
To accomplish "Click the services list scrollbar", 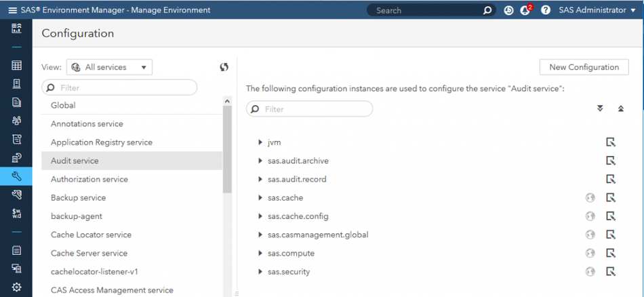I will pos(227,149).
